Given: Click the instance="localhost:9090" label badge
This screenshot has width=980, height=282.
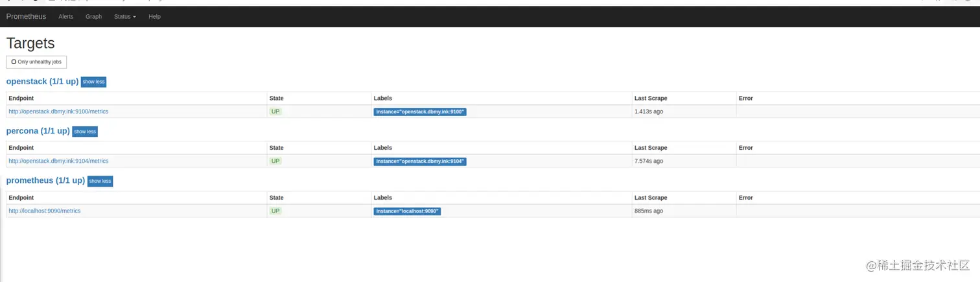Looking at the screenshot, I should (x=407, y=211).
